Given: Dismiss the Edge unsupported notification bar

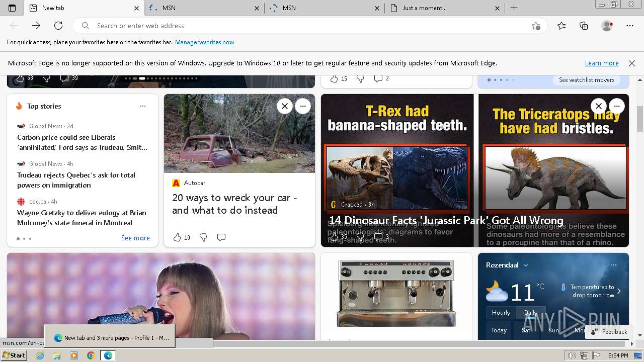Looking at the screenshot, I should tap(632, 63).
